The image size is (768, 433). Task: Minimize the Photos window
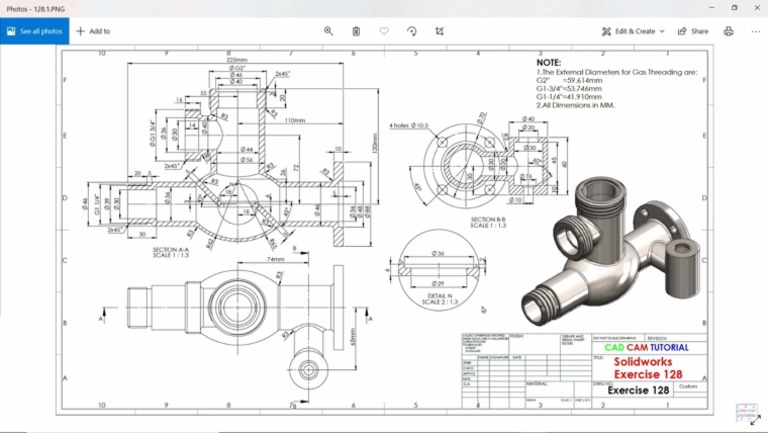point(712,8)
